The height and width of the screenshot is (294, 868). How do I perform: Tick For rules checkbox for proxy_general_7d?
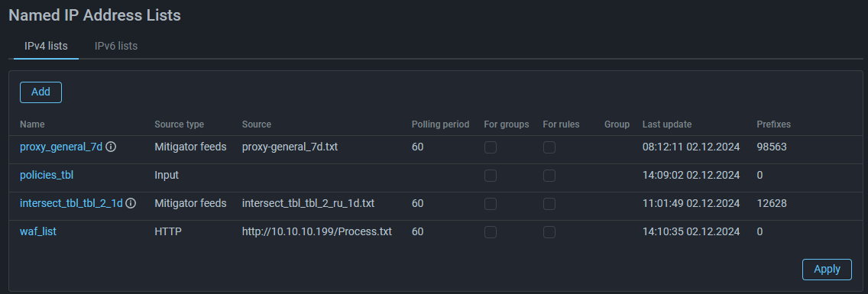(549, 147)
